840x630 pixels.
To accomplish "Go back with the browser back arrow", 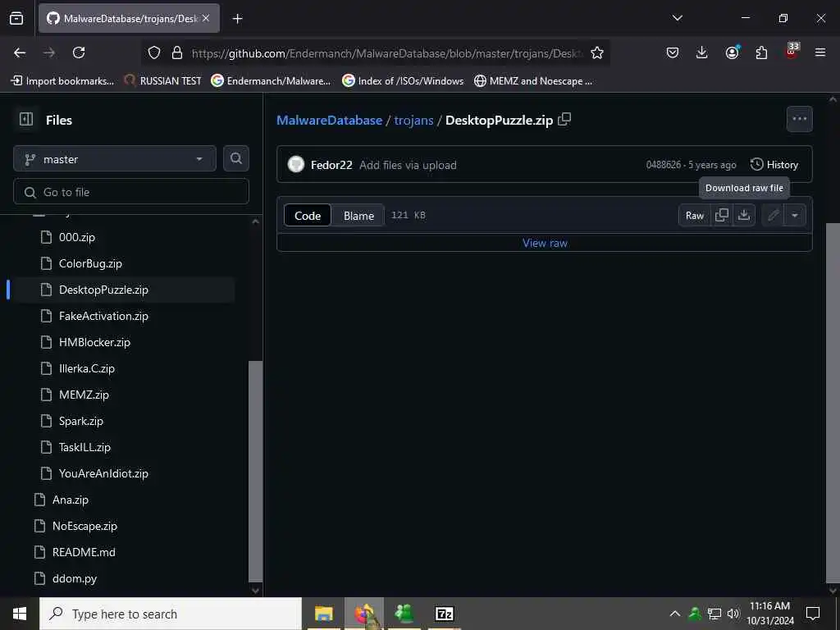I will (x=20, y=52).
